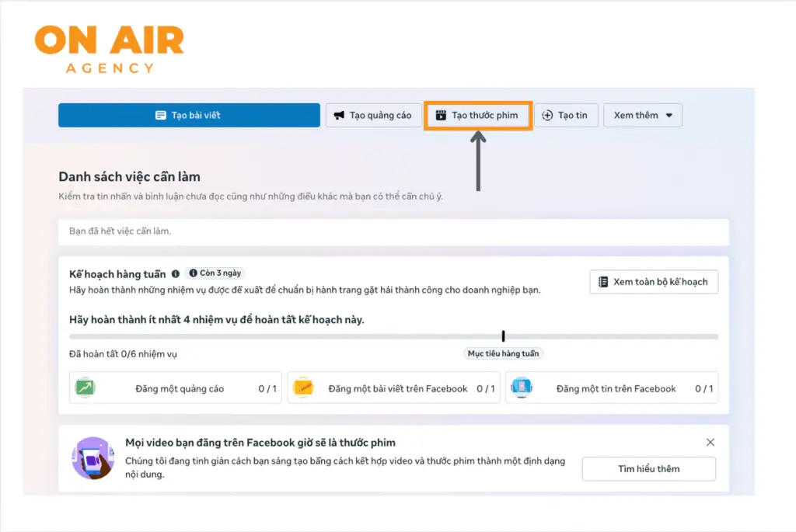The width and height of the screenshot is (796, 532).
Task: Click Tạo tin to create a story
Action: click(566, 115)
